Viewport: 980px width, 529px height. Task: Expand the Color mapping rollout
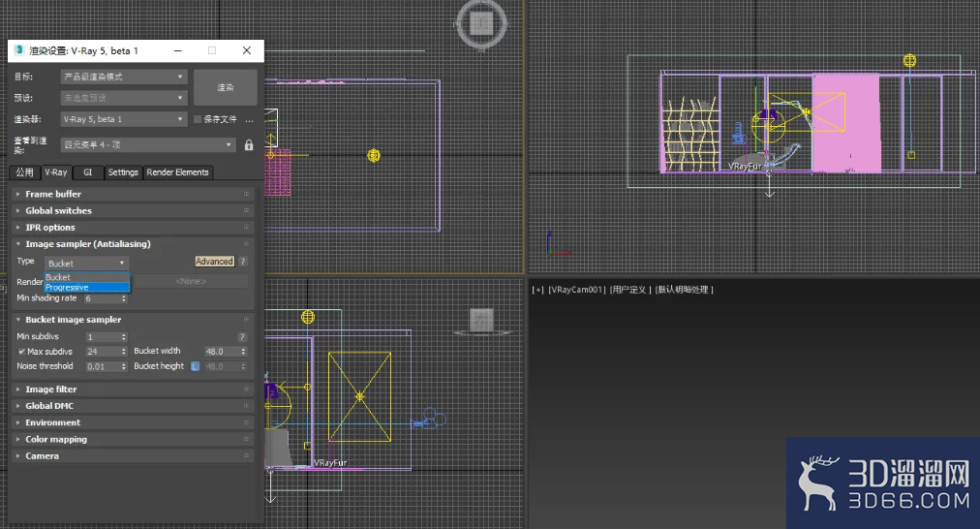133,439
